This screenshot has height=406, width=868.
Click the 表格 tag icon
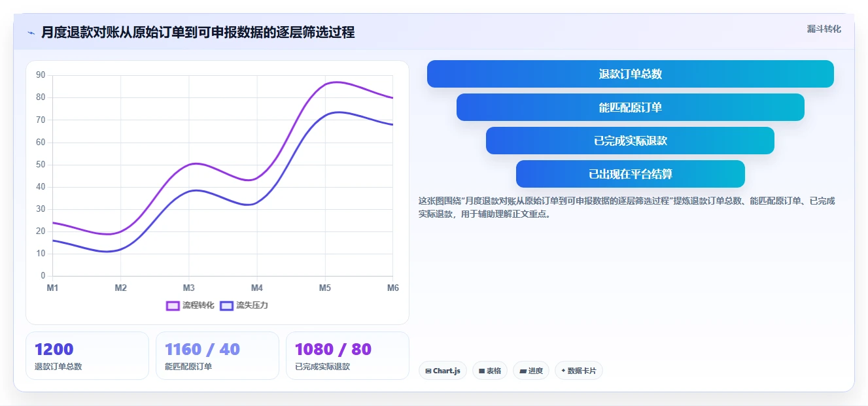click(x=481, y=371)
